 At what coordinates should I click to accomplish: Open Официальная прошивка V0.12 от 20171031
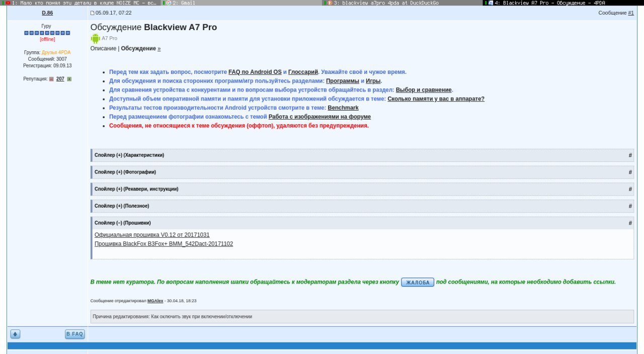(x=152, y=235)
